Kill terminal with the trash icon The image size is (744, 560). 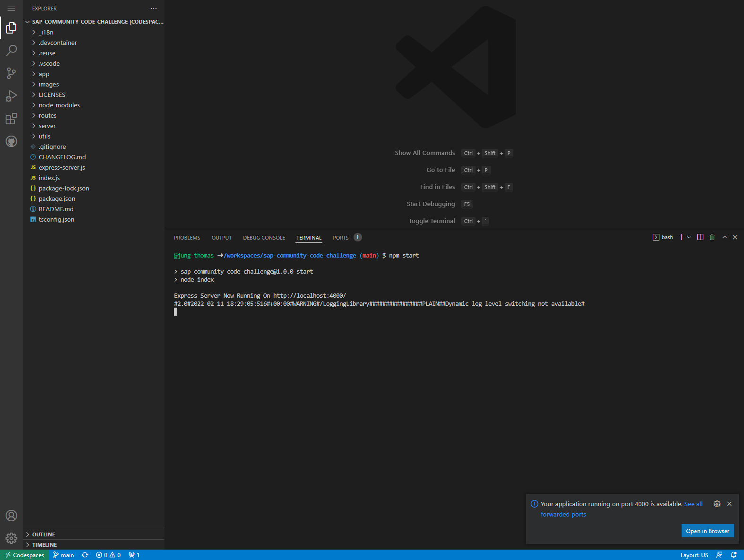click(712, 237)
